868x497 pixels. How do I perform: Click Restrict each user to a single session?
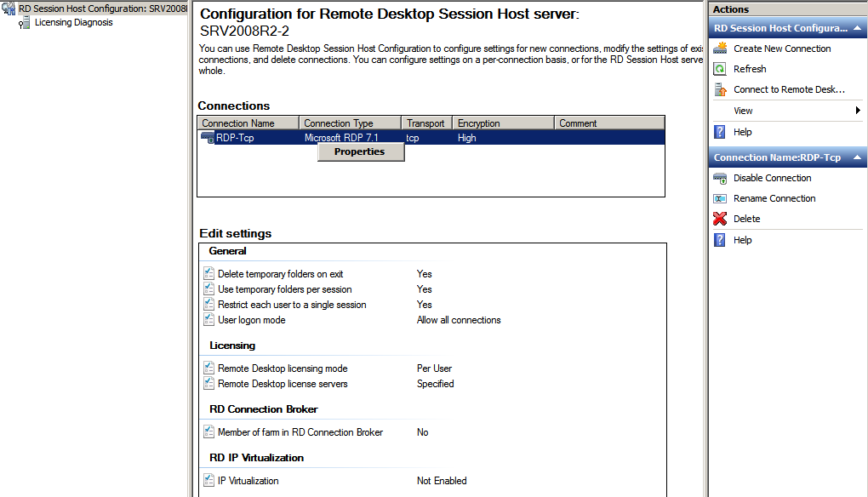[x=292, y=305]
